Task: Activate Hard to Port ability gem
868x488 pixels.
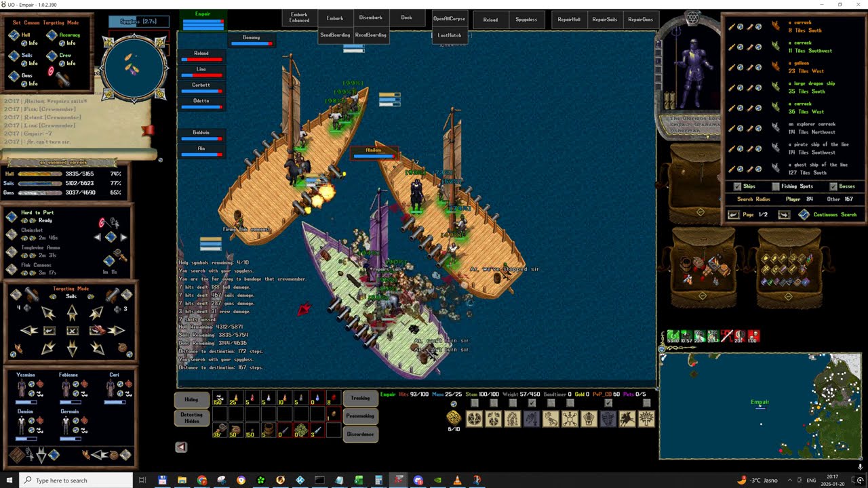Action: (12, 216)
